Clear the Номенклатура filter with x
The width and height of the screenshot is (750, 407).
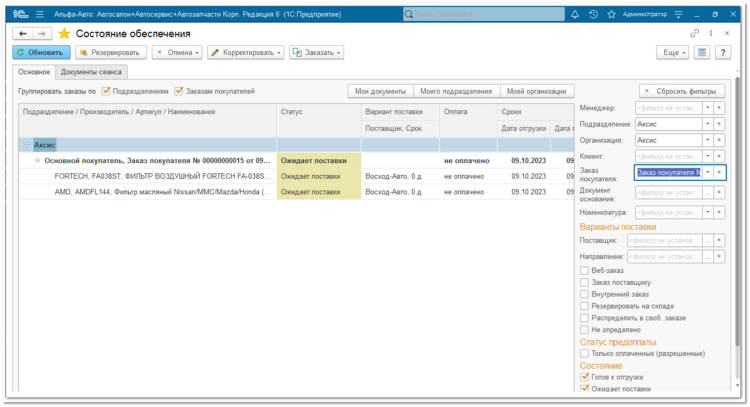pos(719,212)
